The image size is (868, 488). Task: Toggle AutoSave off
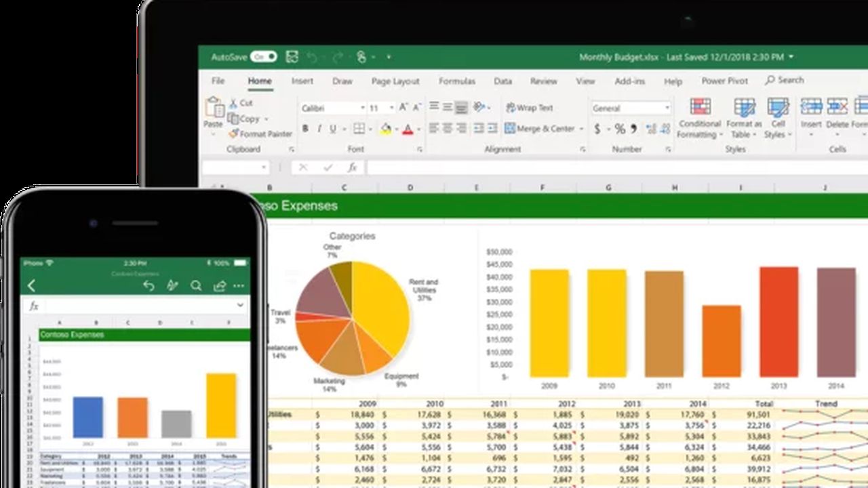[x=265, y=57]
